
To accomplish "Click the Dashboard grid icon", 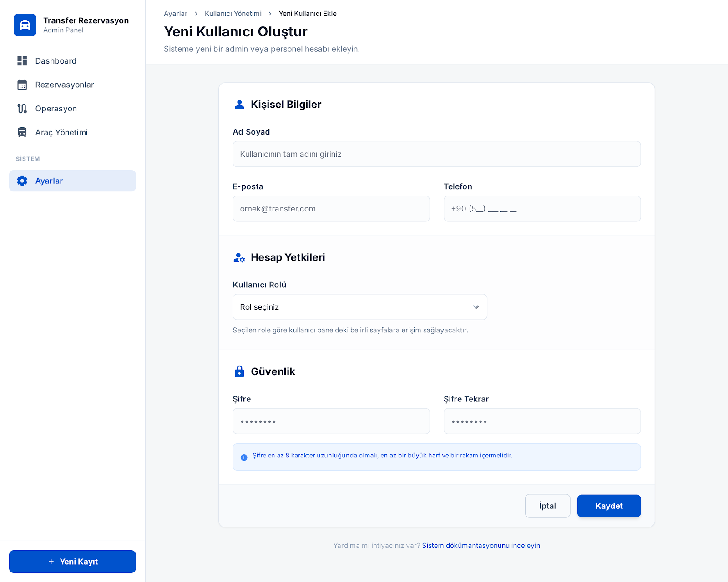I will (x=22, y=61).
